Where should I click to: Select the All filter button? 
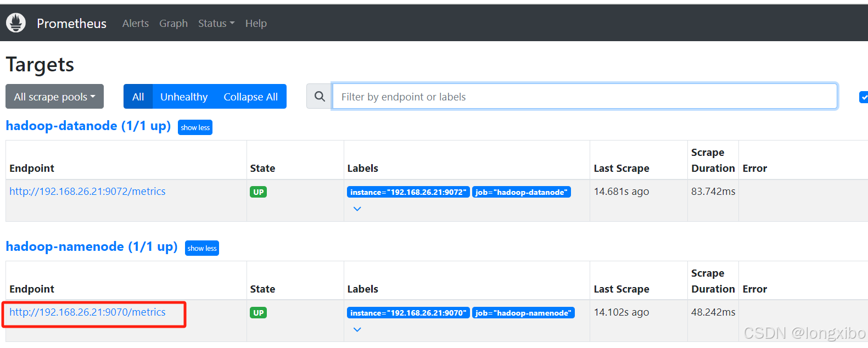[x=138, y=97]
